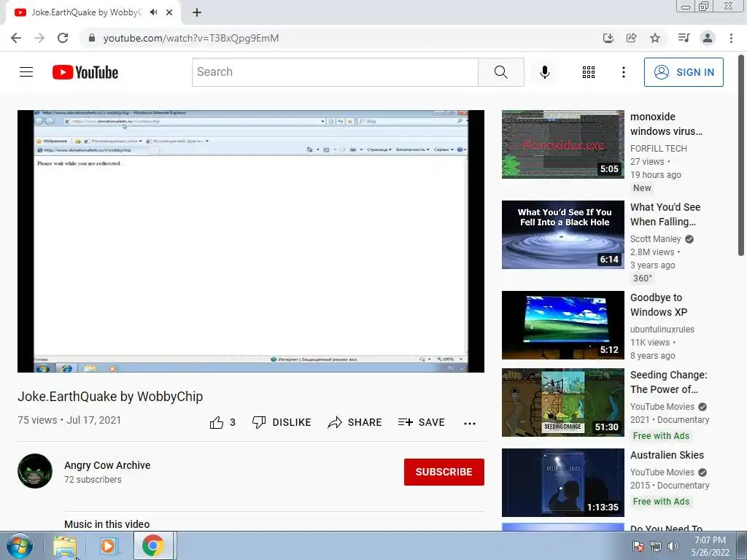Click the FORFILL TECH channel name

659,149
